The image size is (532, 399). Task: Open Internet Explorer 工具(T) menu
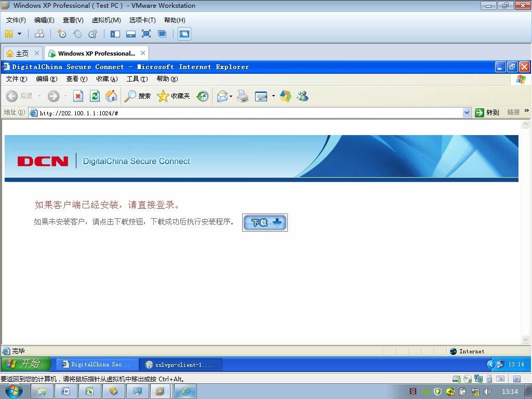pos(137,79)
